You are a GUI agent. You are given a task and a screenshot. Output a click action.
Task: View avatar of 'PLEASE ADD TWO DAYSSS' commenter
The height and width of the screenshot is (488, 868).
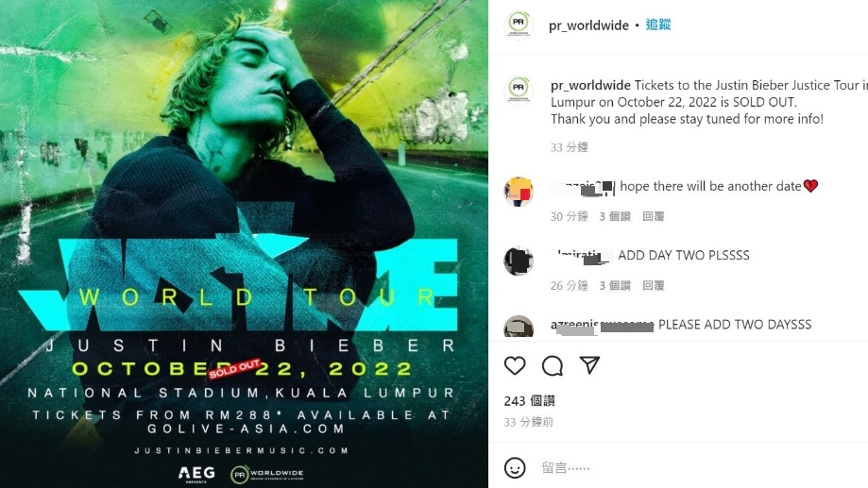[519, 327]
